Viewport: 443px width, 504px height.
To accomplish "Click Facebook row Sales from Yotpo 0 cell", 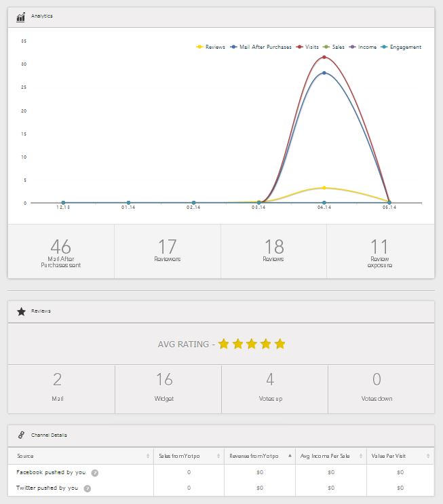I will (x=189, y=472).
